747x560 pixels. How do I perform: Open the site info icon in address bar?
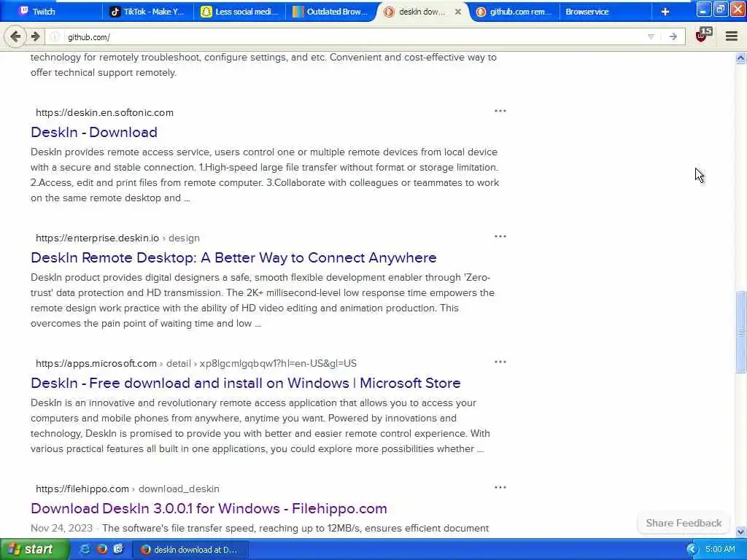coord(55,36)
